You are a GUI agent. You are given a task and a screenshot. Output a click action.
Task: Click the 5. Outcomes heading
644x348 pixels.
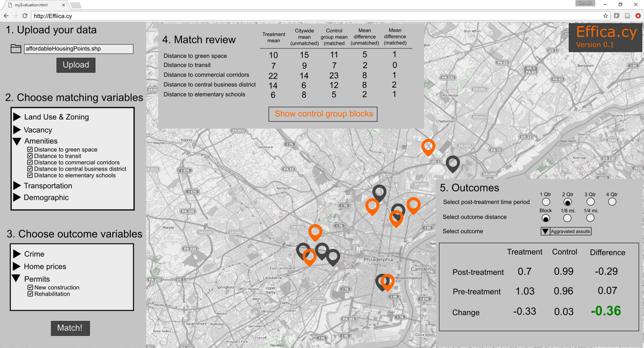(470, 188)
